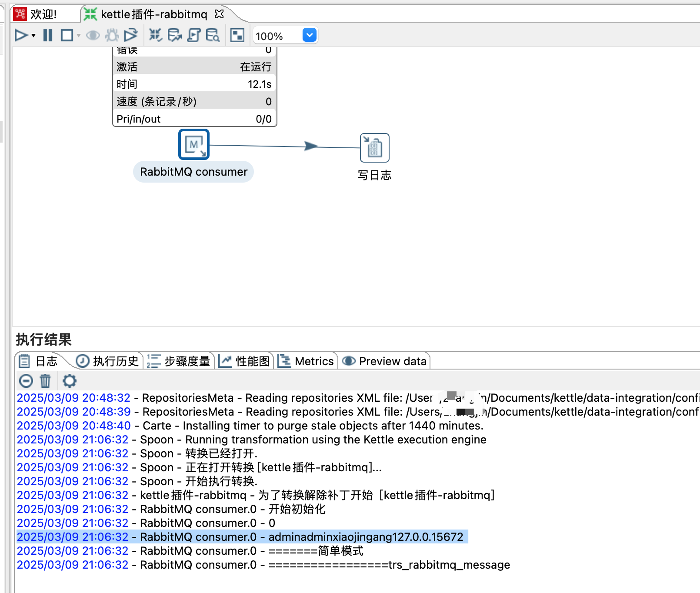Select the highlighted adminadminxiaojingang127.0.0.15672 log line
Image resolution: width=700 pixels, height=593 pixels.
242,537
